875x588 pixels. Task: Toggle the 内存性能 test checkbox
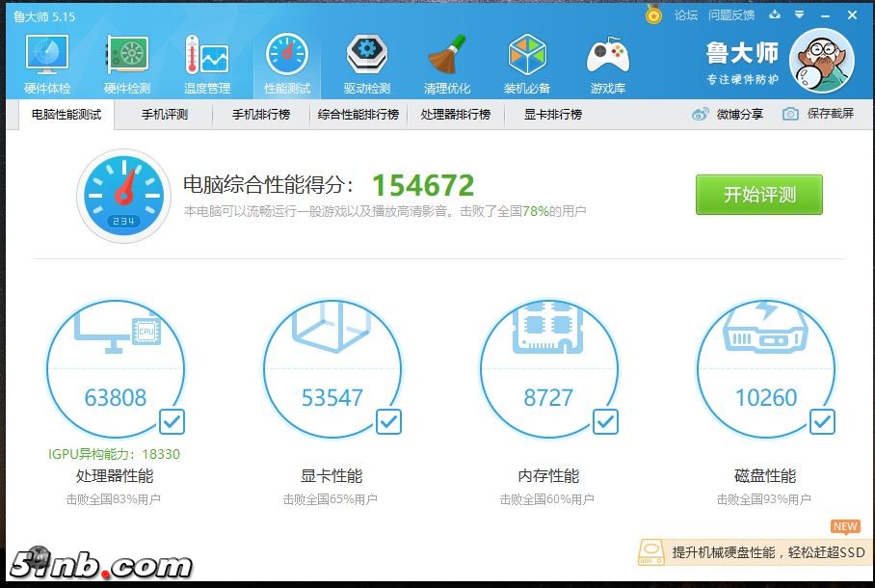pyautogui.click(x=605, y=421)
